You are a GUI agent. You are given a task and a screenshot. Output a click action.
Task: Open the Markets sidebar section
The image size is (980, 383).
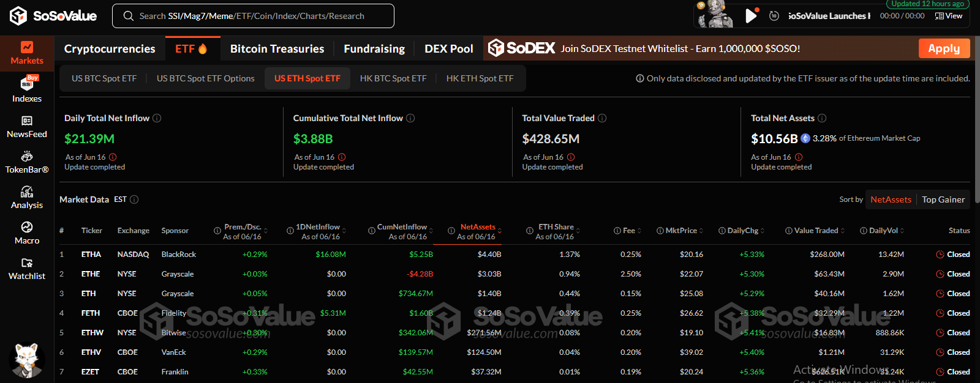[27, 53]
